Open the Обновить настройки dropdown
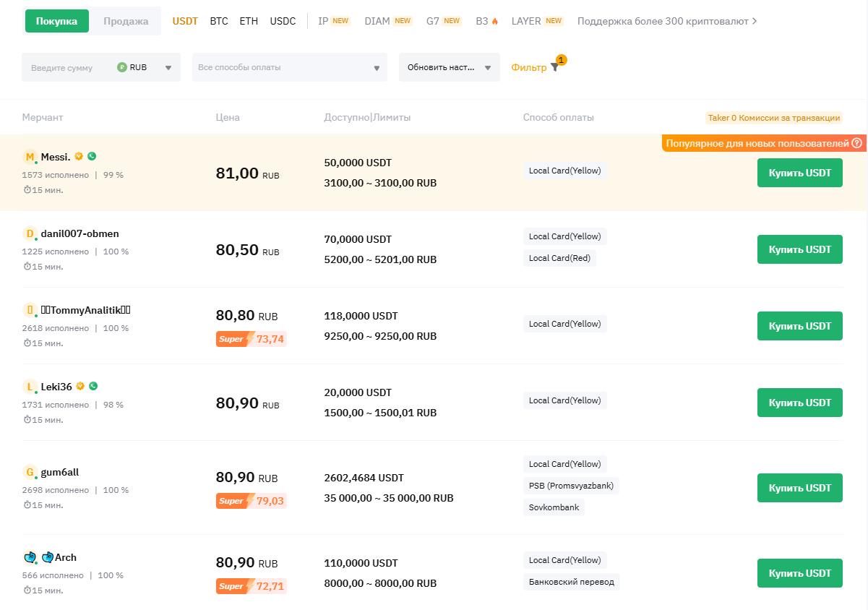The width and height of the screenshot is (868, 610). (x=449, y=67)
